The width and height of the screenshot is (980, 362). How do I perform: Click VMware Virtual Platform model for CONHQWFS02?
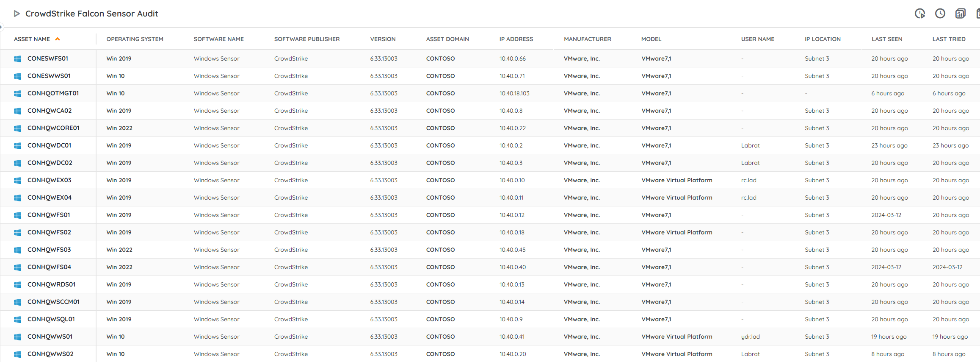pyautogui.click(x=676, y=232)
